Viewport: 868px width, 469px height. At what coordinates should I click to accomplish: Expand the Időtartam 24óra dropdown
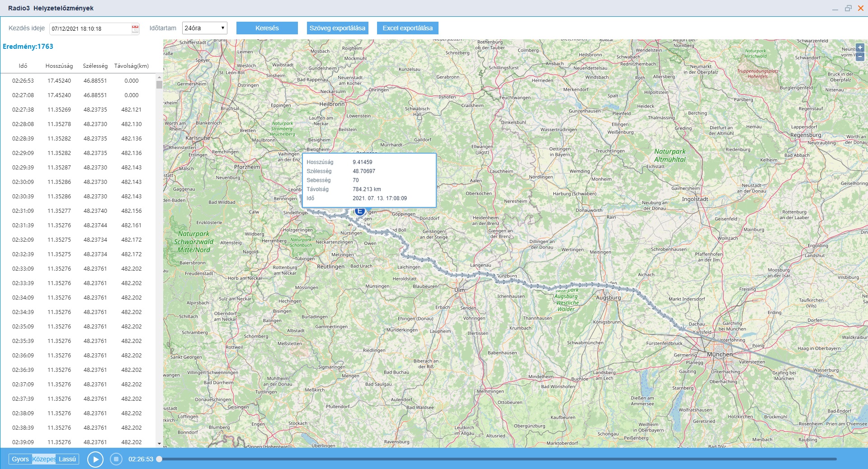pos(204,28)
